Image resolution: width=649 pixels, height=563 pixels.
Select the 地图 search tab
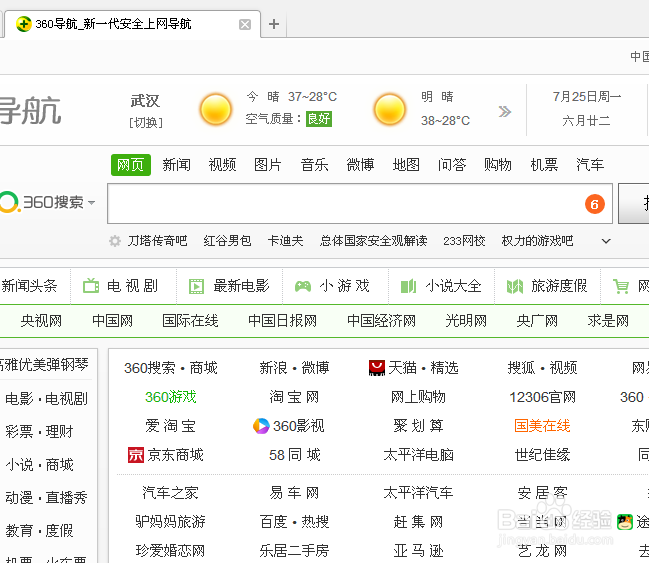[x=406, y=165]
